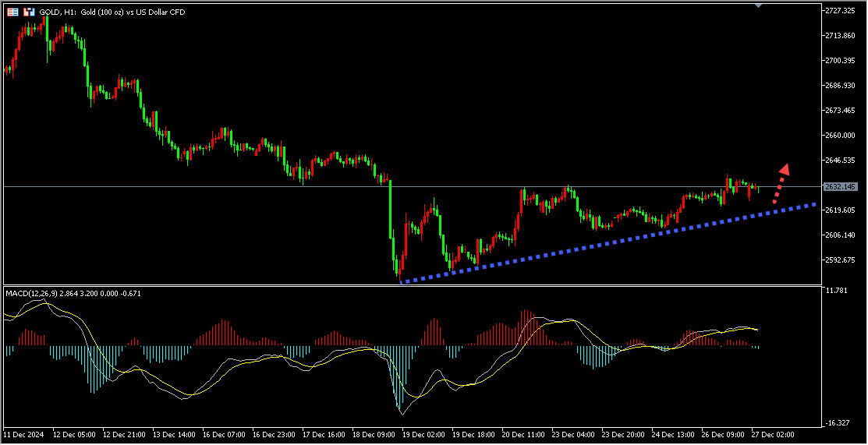
Task: Click the 12 Dec 21:00 time label
Action: [125, 435]
